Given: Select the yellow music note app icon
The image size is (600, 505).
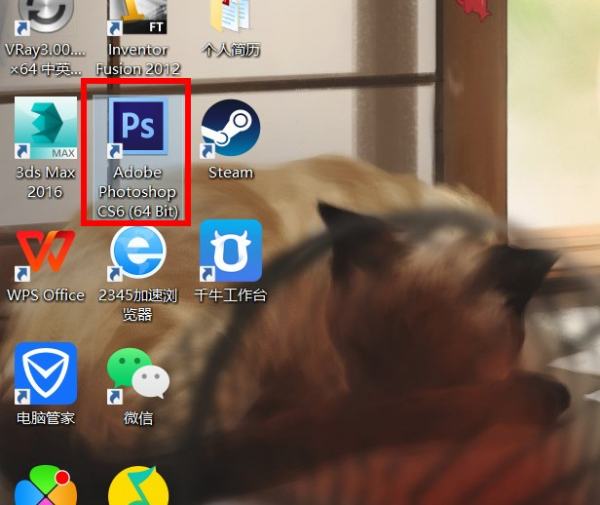Looking at the screenshot, I should 138,485.
